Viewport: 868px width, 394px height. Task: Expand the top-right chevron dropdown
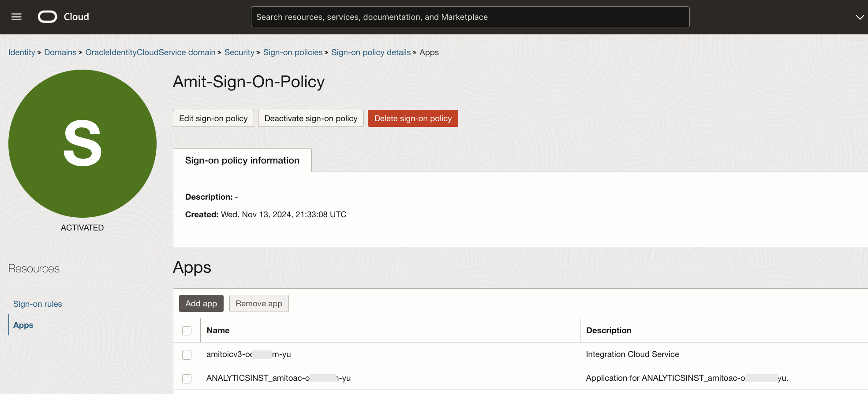coord(859,17)
